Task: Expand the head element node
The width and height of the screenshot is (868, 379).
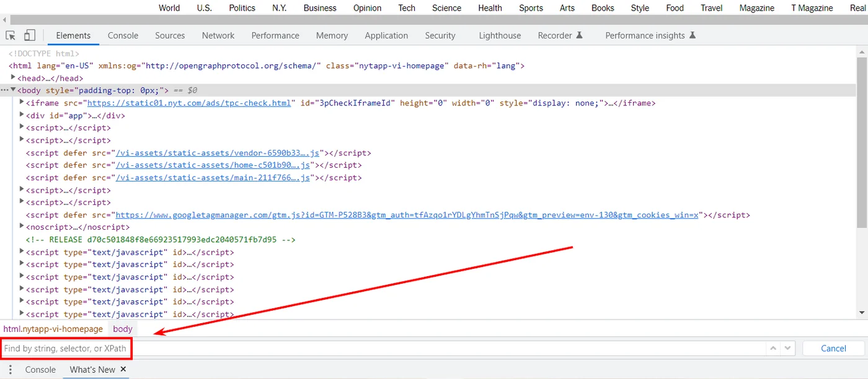Action: pos(14,77)
